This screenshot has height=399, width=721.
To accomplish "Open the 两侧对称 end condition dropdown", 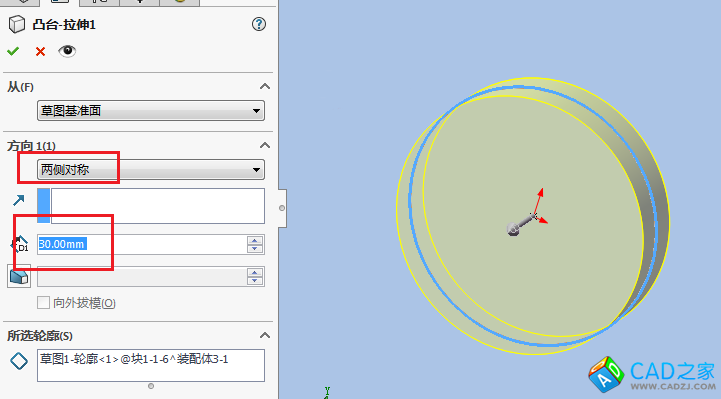I will click(x=151, y=170).
